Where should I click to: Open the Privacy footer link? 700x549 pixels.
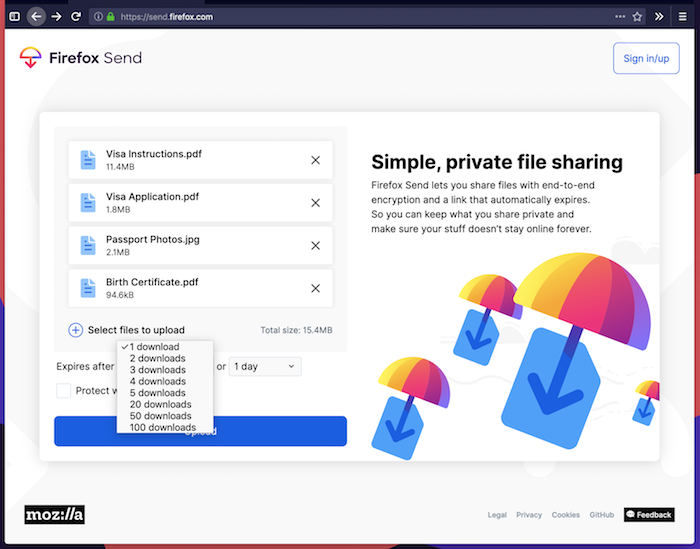pyautogui.click(x=529, y=515)
